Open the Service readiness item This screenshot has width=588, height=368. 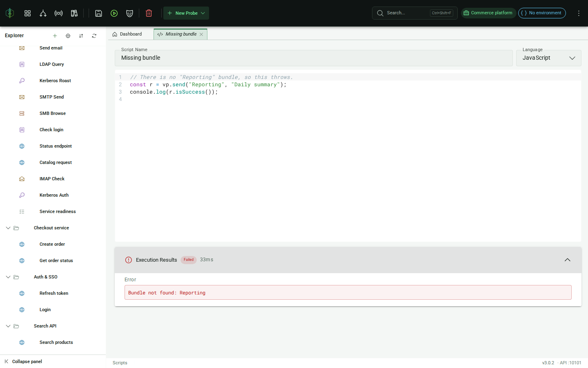(58, 211)
